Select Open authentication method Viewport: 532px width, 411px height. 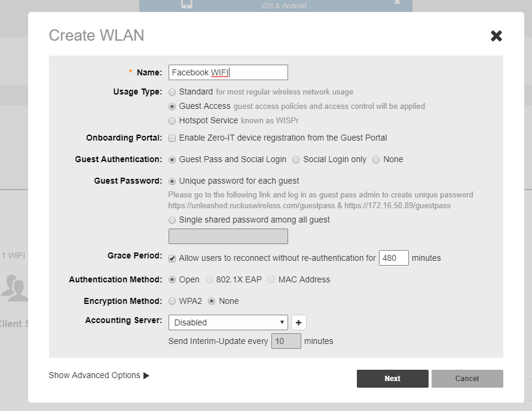click(x=173, y=280)
